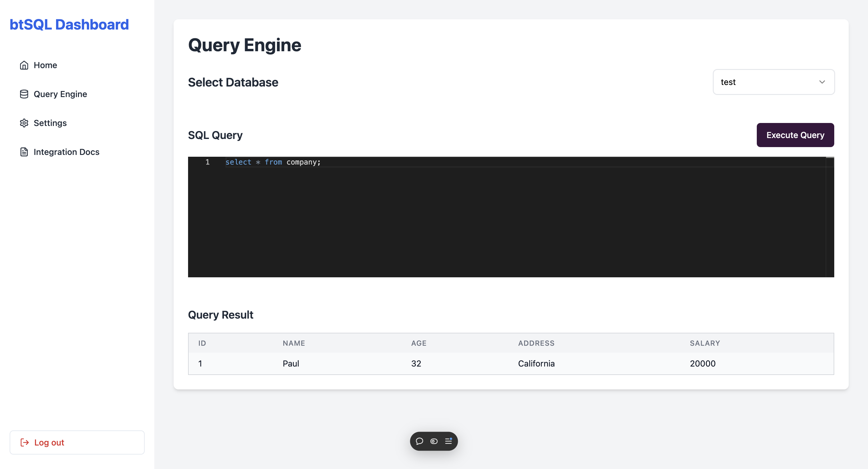868x469 pixels.
Task: Click the Log out arrow icon
Action: pyautogui.click(x=25, y=442)
